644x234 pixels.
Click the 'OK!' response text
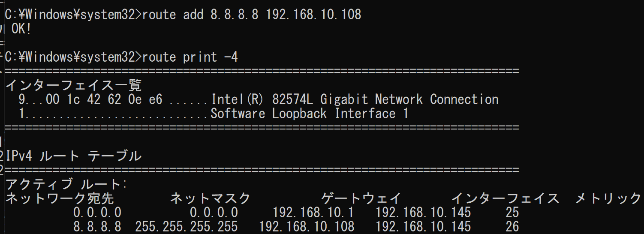[21, 30]
